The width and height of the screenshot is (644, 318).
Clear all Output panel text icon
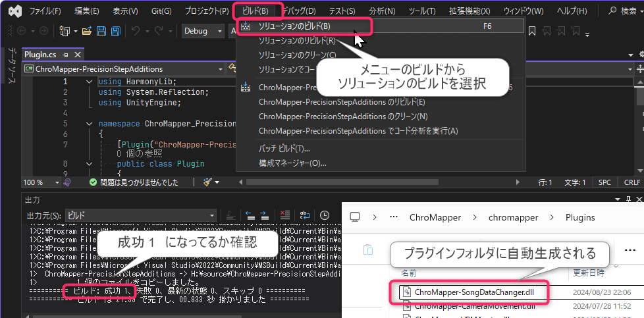[x=284, y=215]
